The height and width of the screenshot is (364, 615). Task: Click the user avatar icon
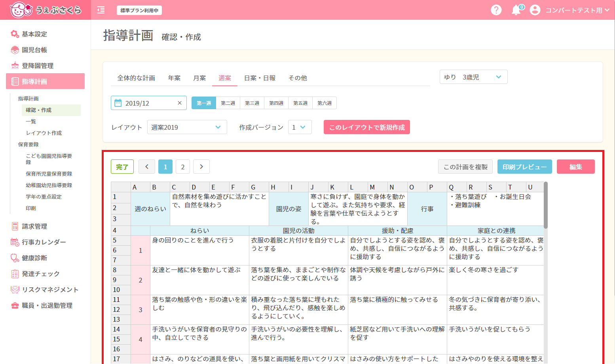pyautogui.click(x=535, y=10)
